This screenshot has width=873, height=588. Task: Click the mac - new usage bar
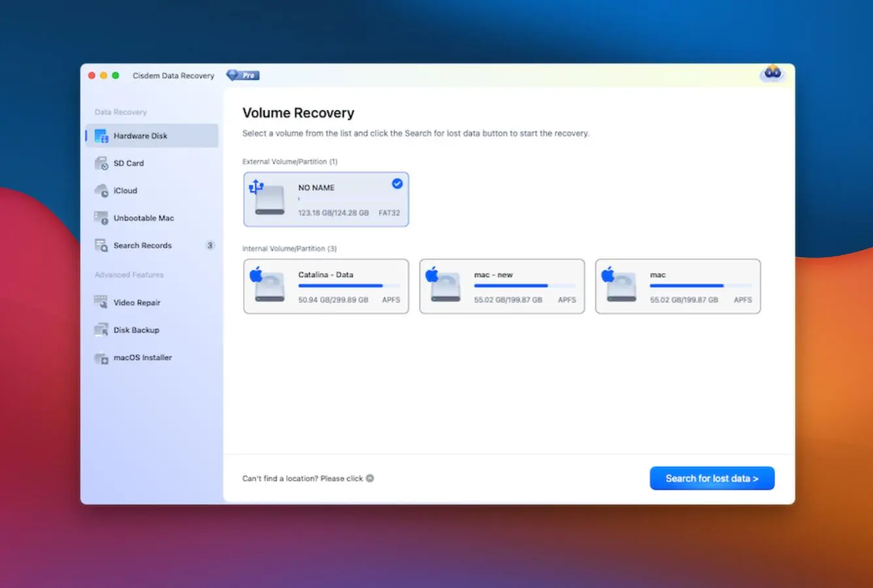pos(525,286)
